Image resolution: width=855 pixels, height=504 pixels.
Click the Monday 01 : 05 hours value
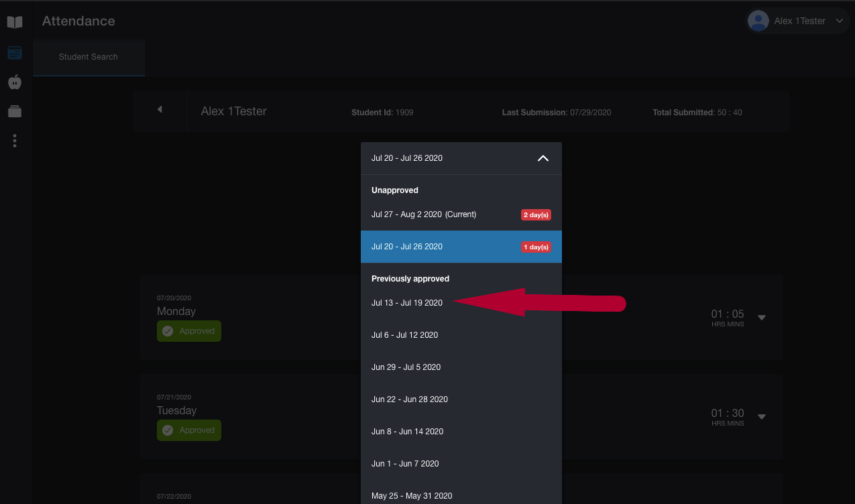728,314
